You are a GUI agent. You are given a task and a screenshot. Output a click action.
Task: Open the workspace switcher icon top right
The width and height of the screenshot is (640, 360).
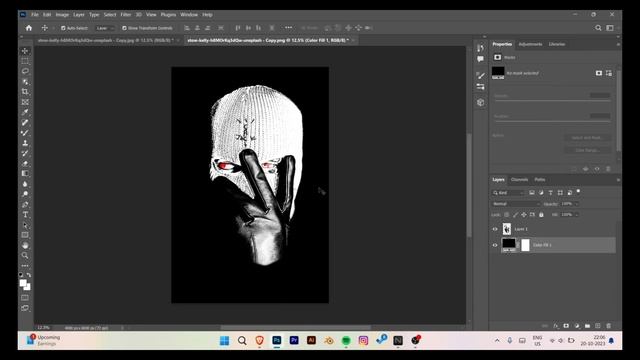[x=610, y=28]
